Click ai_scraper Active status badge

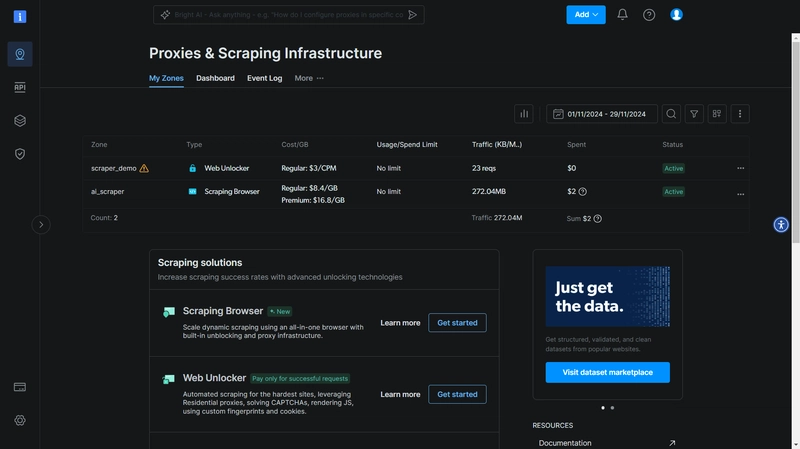[x=673, y=192]
